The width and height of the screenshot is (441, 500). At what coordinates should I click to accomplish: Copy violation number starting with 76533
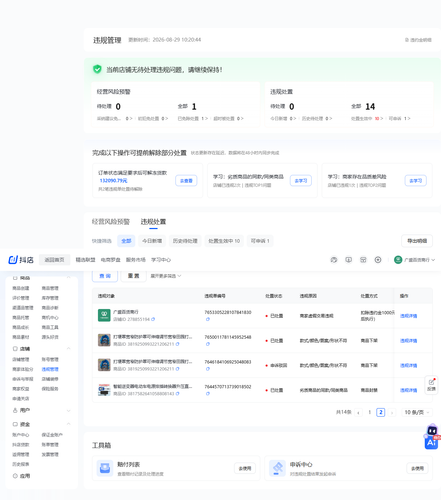click(208, 319)
